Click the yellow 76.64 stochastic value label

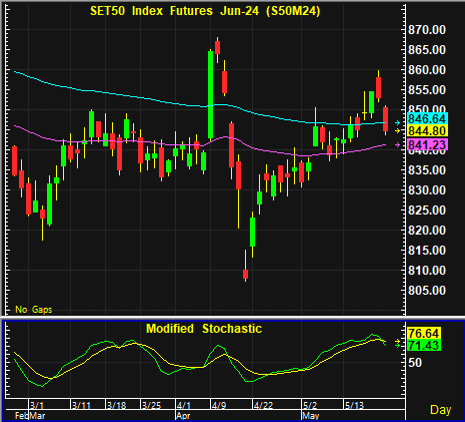(424, 333)
